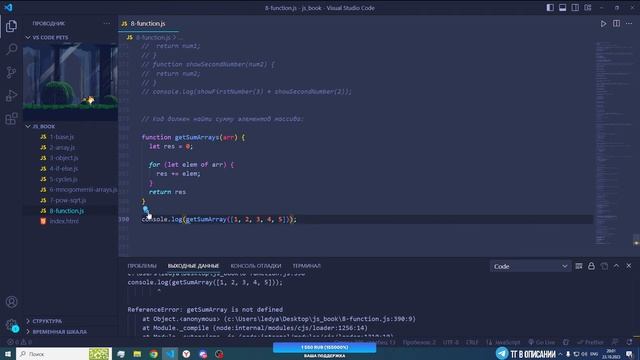
Task: Click the VS Code logo in title bar
Action: coord(8,8)
